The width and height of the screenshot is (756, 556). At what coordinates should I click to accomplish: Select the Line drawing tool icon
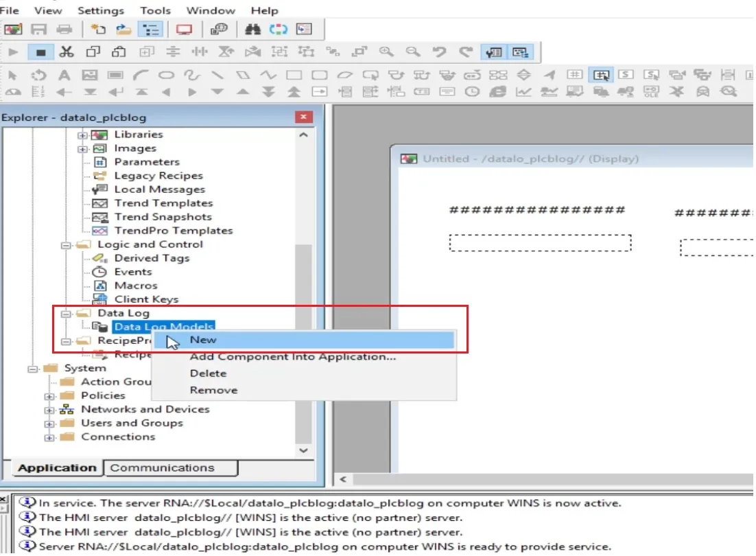(x=217, y=75)
